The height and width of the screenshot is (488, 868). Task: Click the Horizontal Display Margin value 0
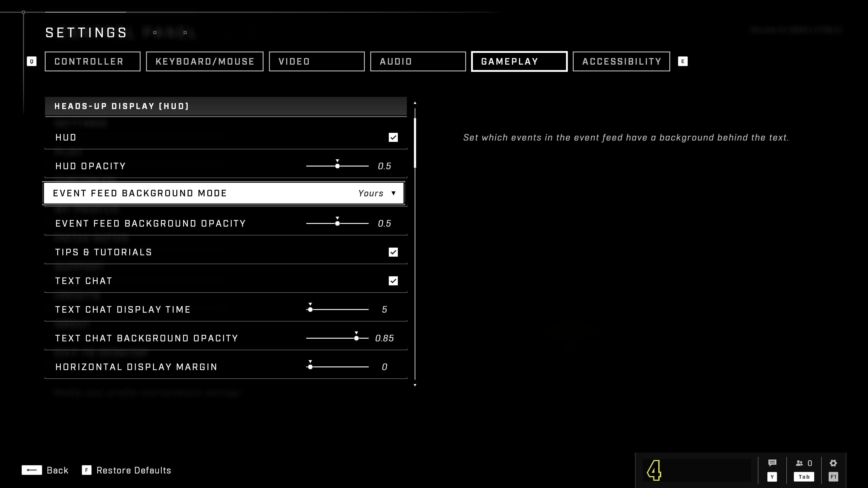pos(384,367)
